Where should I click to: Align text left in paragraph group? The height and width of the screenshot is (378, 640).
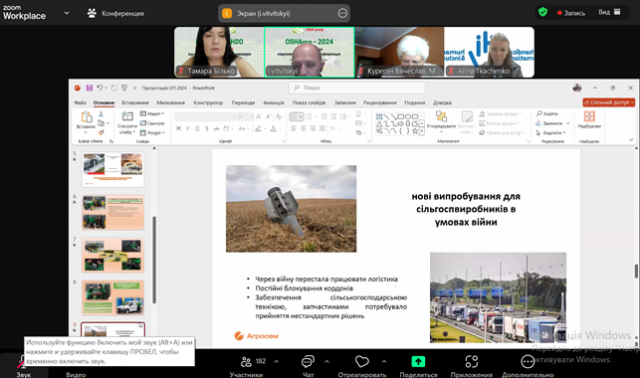point(293,129)
